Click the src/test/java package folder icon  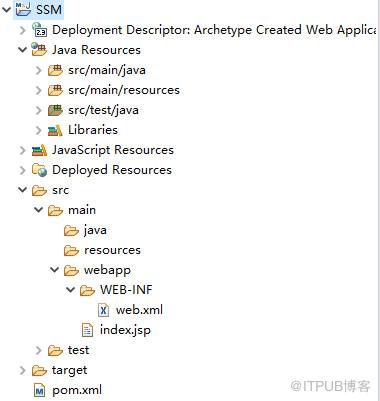tap(55, 110)
